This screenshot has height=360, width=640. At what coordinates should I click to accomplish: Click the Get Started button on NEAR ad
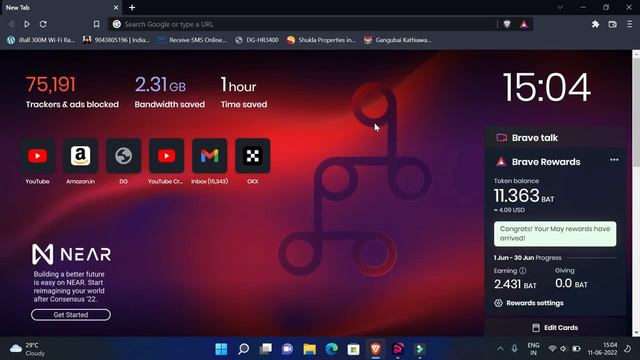[71, 315]
